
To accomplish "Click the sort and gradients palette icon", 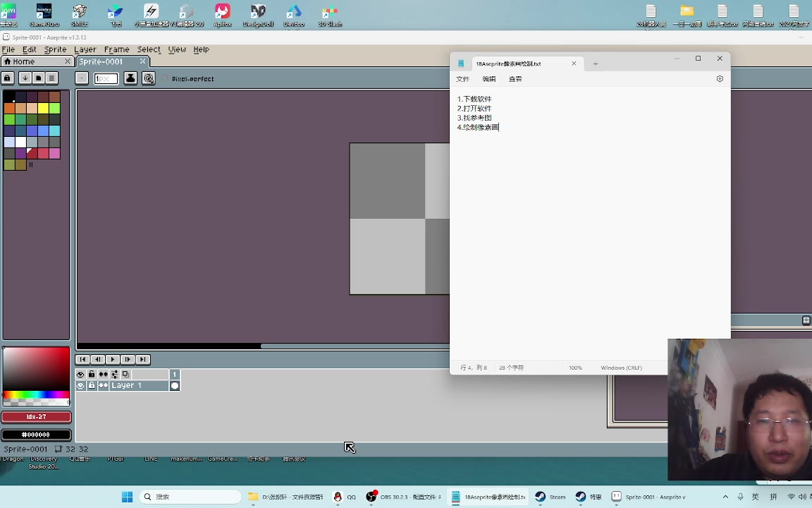I will click(25, 78).
